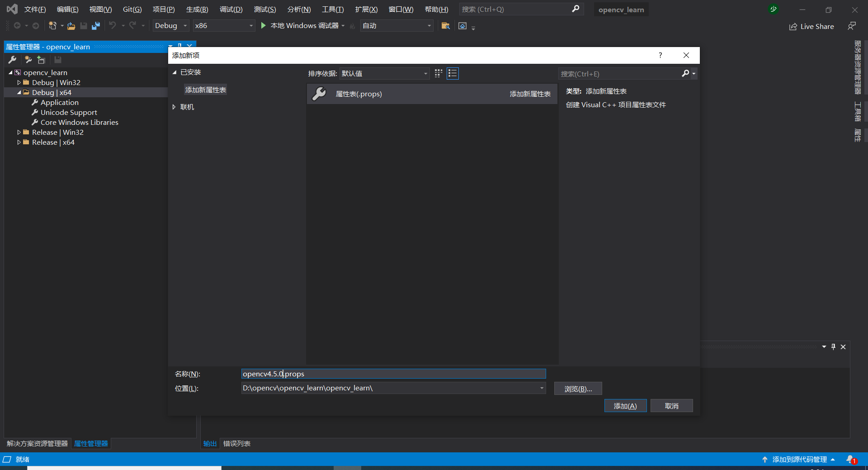The height and width of the screenshot is (470, 868).
Task: Click the Undo icon
Action: 113,26
